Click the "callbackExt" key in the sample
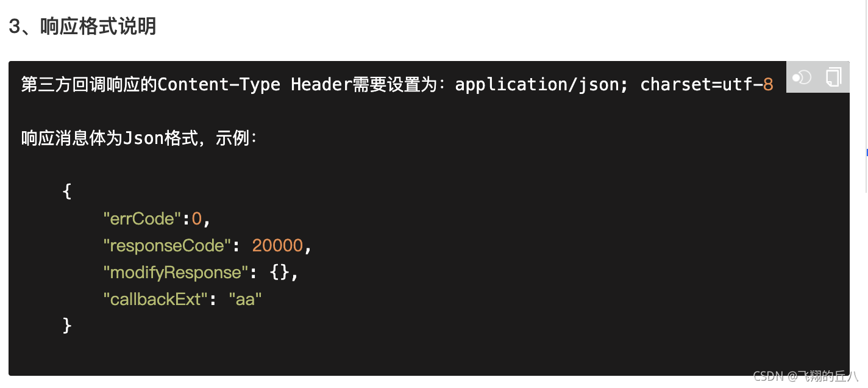 (155, 299)
